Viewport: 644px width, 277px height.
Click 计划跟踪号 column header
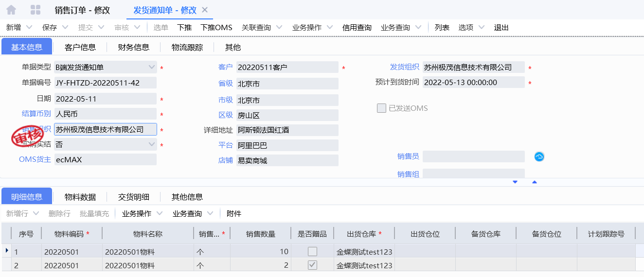[x=606, y=234]
